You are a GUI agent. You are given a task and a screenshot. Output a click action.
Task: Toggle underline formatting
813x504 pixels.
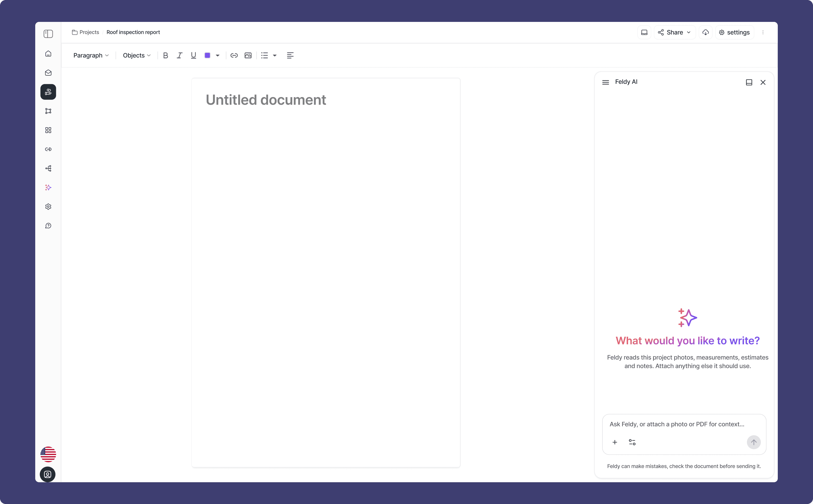[x=193, y=55]
